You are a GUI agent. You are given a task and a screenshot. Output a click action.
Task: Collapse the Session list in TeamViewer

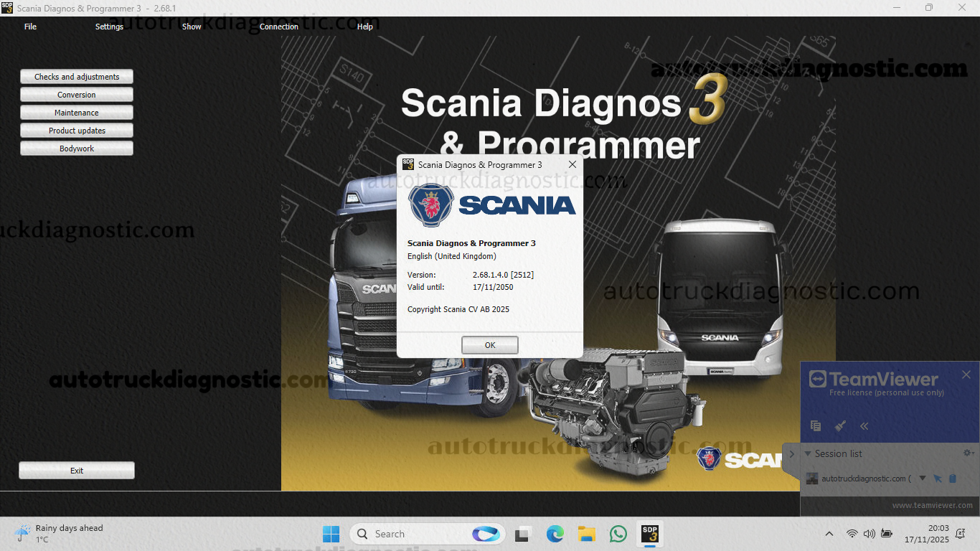(808, 453)
